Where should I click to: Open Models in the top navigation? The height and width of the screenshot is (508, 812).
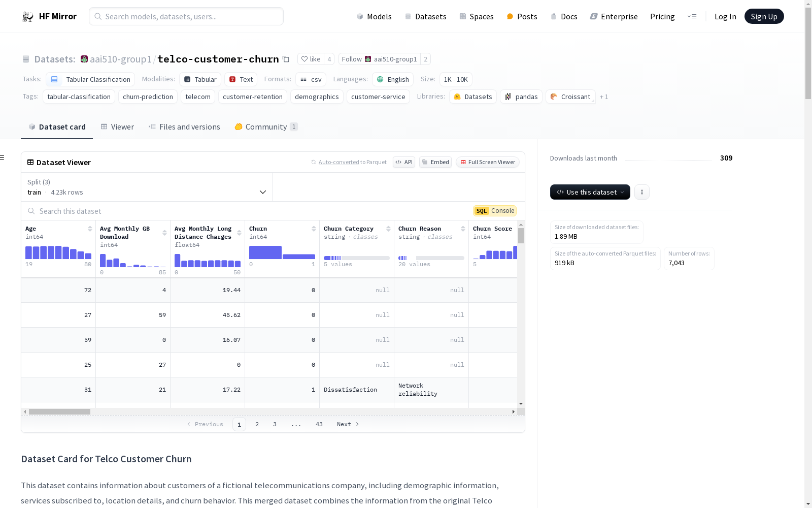(x=374, y=16)
